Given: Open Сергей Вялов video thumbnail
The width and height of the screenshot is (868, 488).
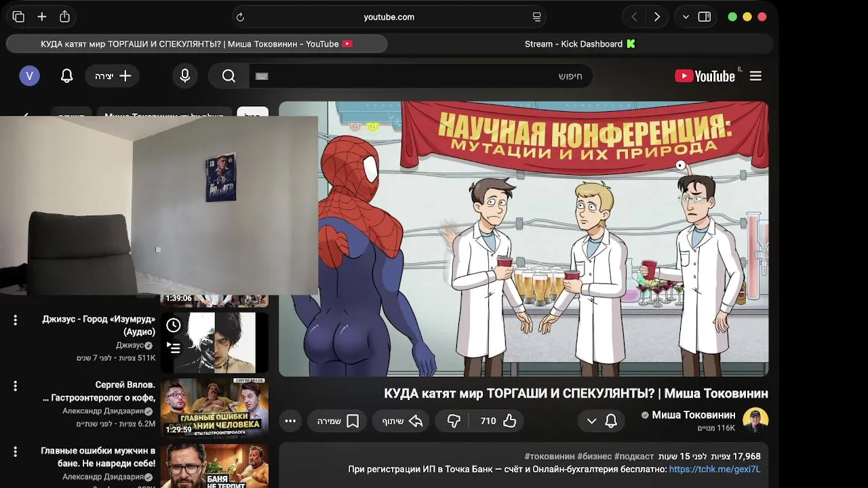Looking at the screenshot, I should click(x=214, y=407).
